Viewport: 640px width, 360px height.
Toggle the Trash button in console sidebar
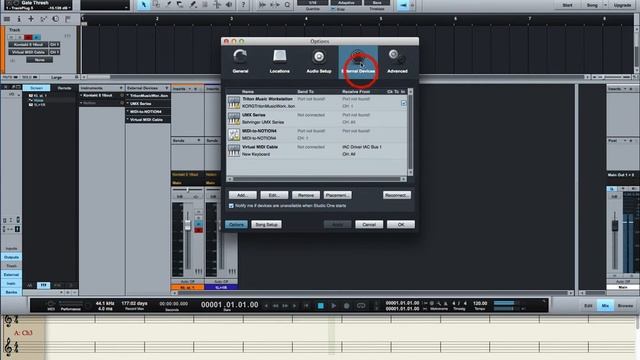click(11, 266)
